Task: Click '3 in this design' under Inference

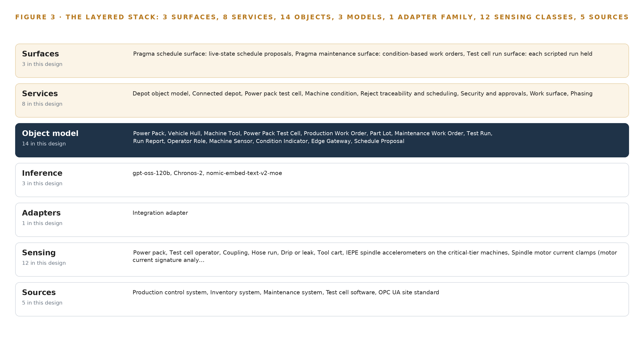Action: [42, 184]
